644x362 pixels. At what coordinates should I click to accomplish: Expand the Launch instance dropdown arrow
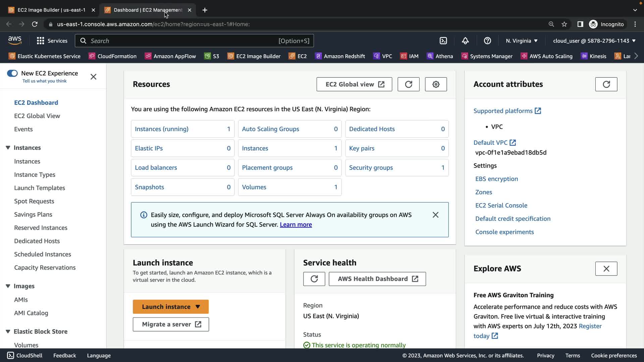198,307
